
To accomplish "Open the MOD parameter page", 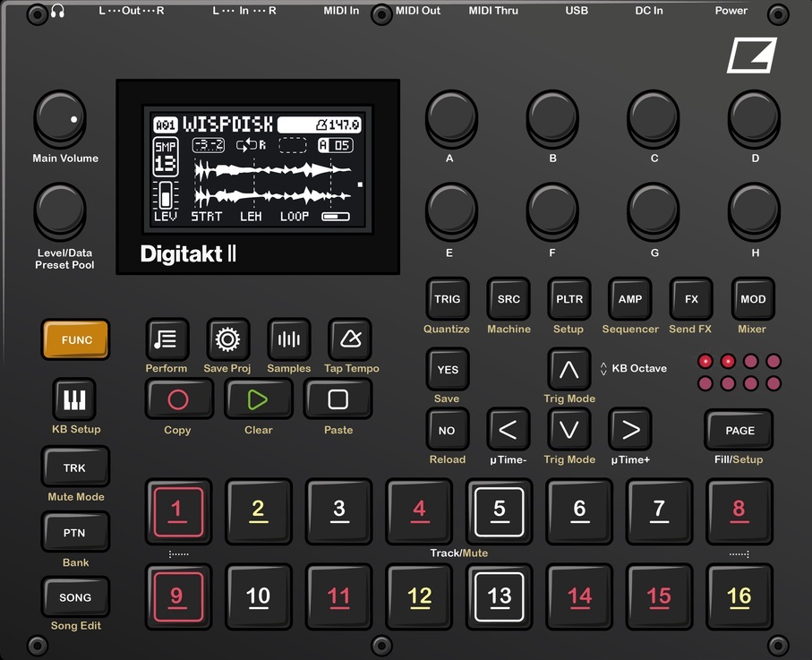I will point(752,299).
